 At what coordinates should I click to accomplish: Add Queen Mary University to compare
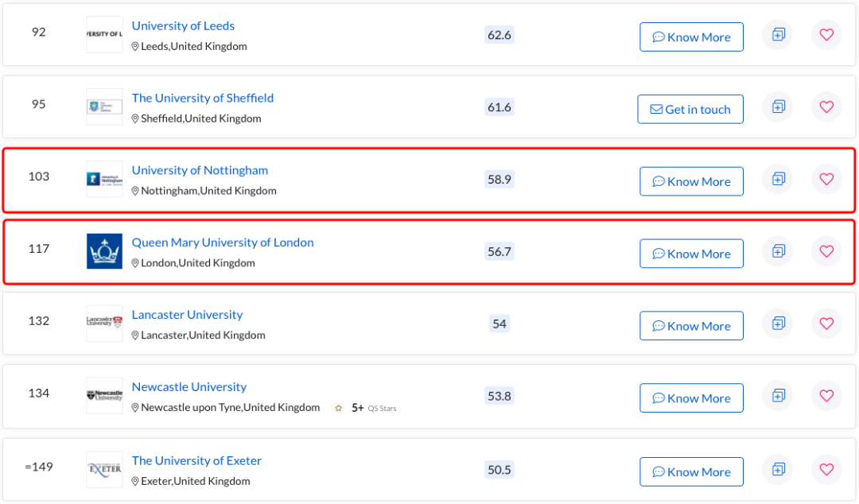778,251
